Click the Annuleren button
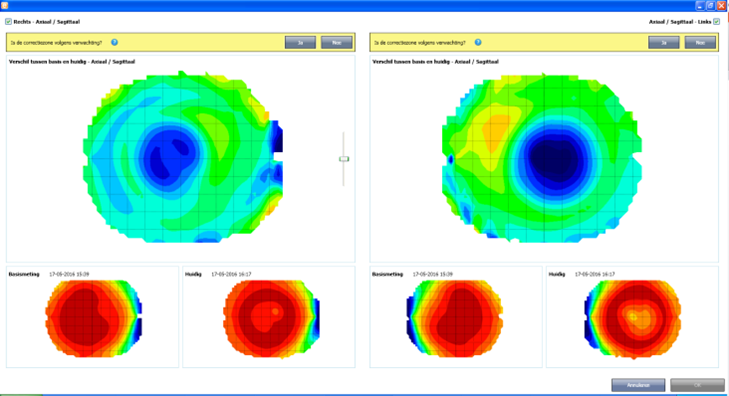The width and height of the screenshot is (729, 396). pos(638,385)
